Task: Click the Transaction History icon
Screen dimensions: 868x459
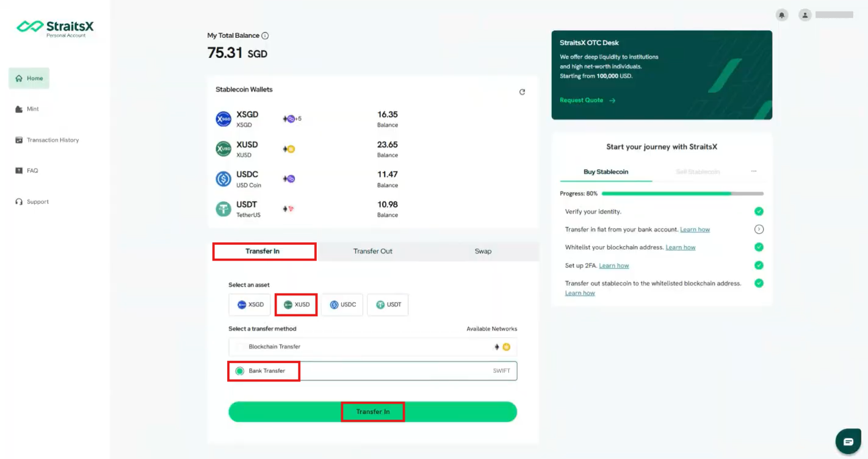Action: click(x=19, y=140)
